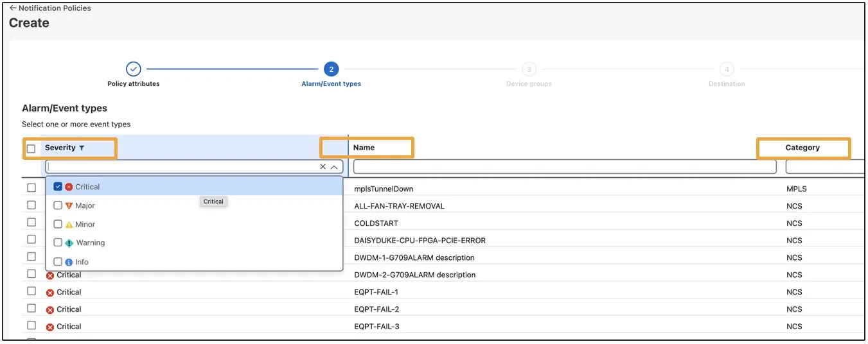This screenshot has height=344, width=868.
Task: Click the red Critical icon in dropdown
Action: [x=69, y=187]
